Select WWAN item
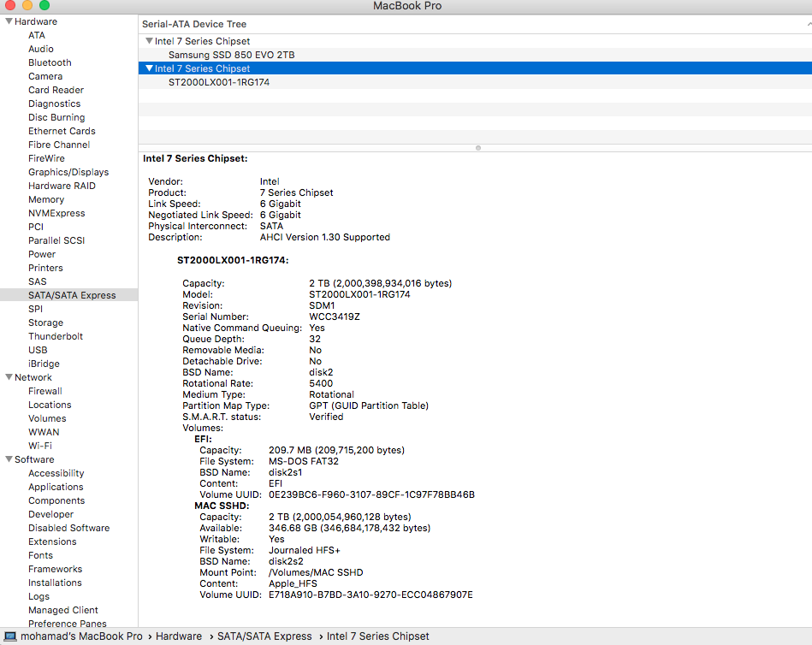The image size is (812, 645). click(x=44, y=432)
